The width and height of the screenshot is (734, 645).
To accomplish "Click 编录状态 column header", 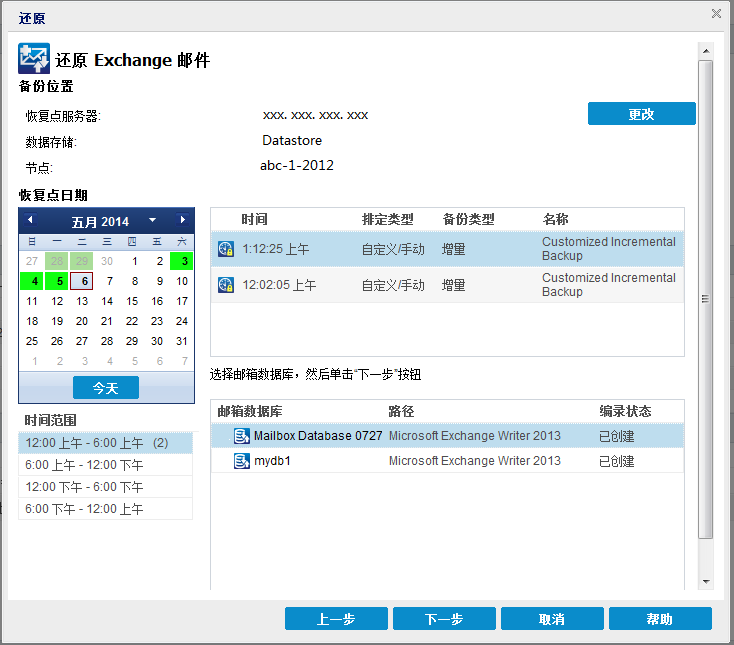I will (625, 411).
